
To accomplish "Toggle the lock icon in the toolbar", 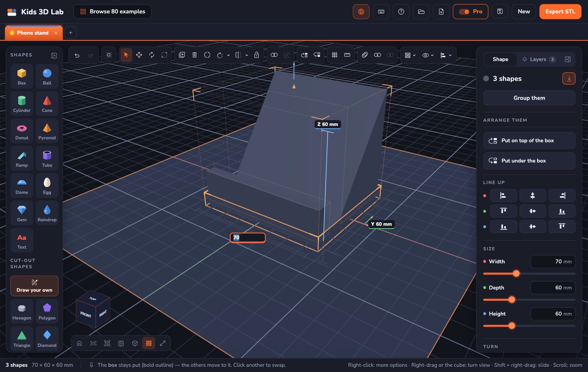I will (257, 55).
